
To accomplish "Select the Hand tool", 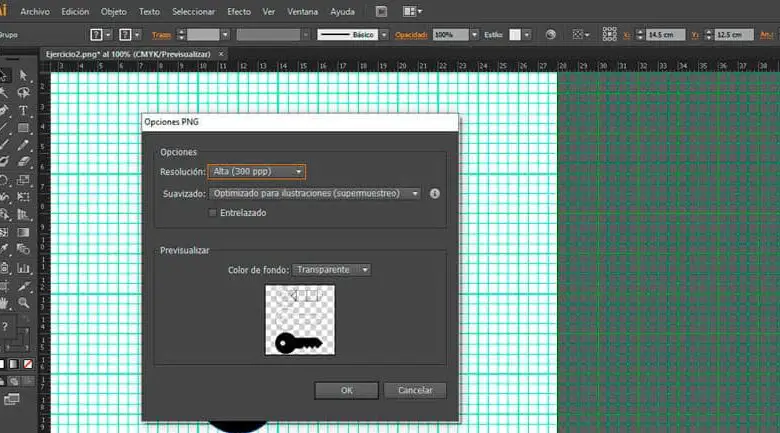I will tap(4, 303).
